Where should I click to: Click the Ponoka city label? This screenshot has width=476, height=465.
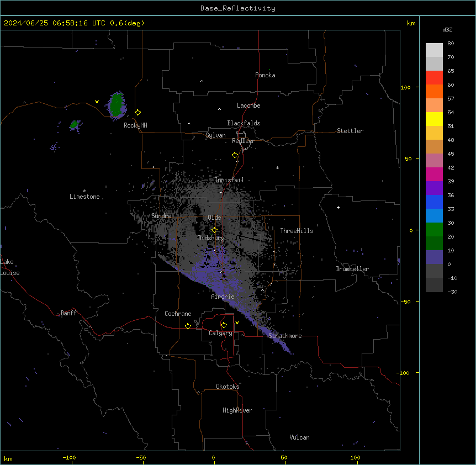pyautogui.click(x=265, y=75)
